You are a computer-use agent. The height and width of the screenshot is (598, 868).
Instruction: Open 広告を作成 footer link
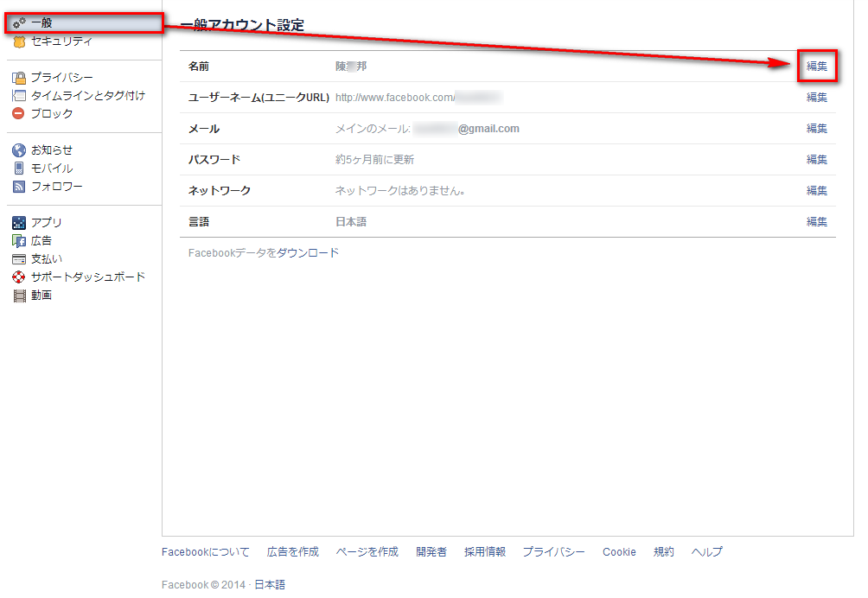click(293, 551)
